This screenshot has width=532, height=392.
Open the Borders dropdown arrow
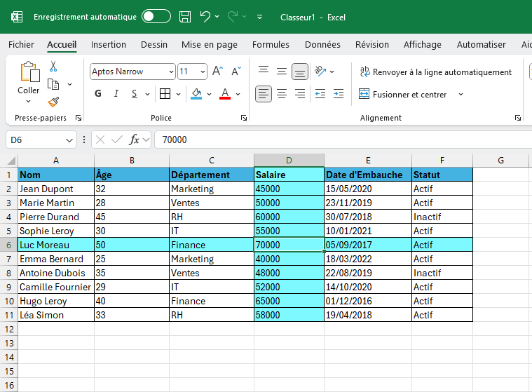click(x=179, y=94)
